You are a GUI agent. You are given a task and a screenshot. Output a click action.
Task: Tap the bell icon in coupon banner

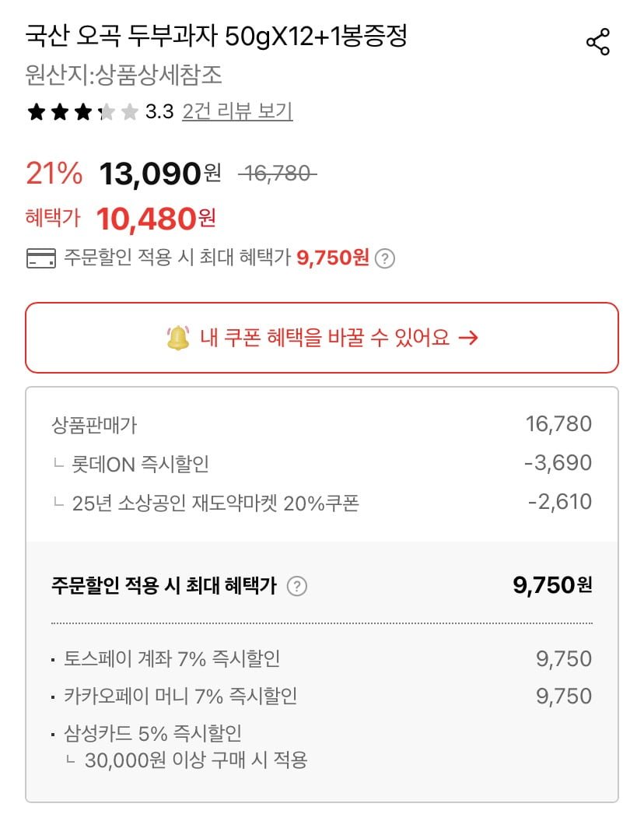(x=178, y=338)
